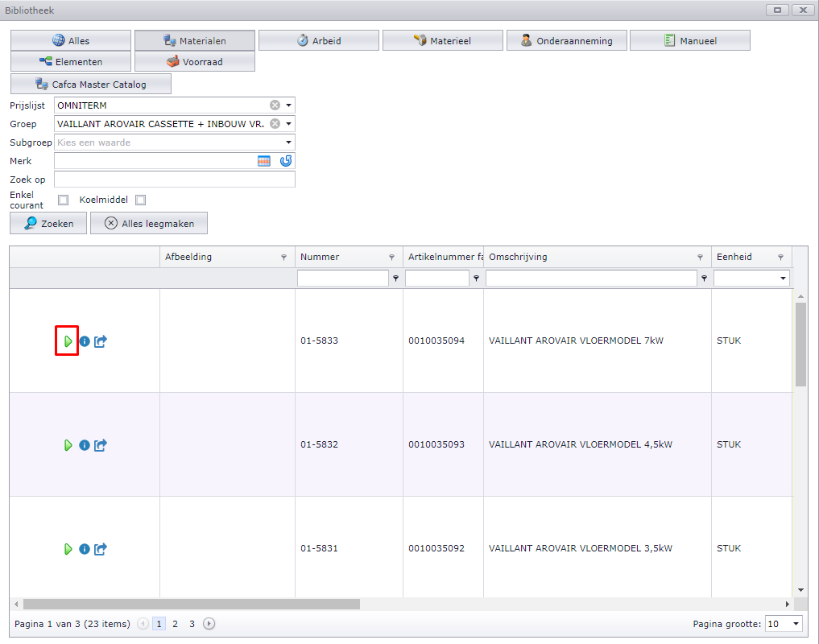Image resolution: width=819 pixels, height=644 pixels.
Task: Open the Pagina grootte dropdown
Action: pyautogui.click(x=796, y=624)
